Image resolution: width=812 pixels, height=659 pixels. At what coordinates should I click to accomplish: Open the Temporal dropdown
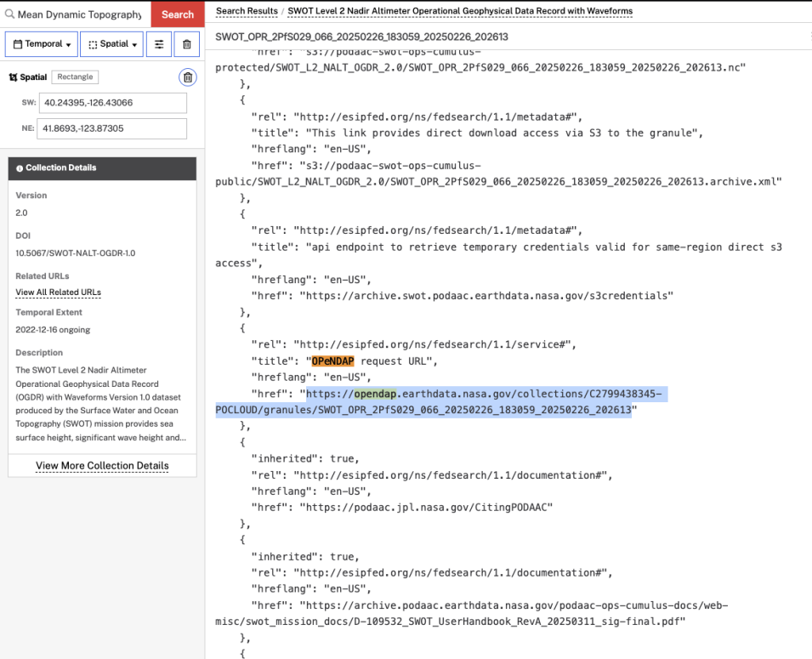click(42, 44)
